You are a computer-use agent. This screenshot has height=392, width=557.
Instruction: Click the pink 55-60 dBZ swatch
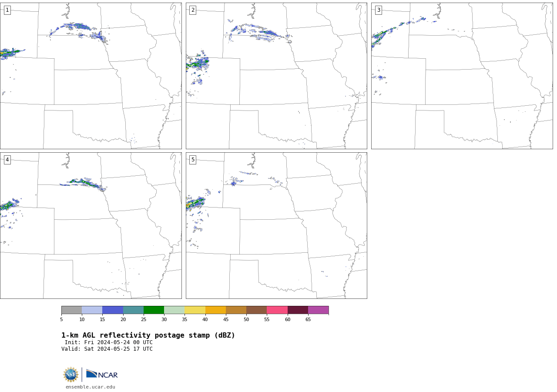coord(277,310)
